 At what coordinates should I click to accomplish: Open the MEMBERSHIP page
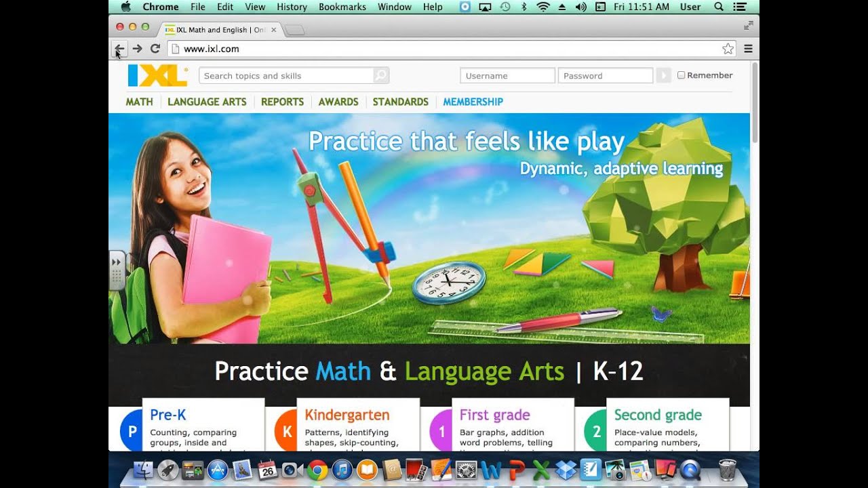[473, 102]
